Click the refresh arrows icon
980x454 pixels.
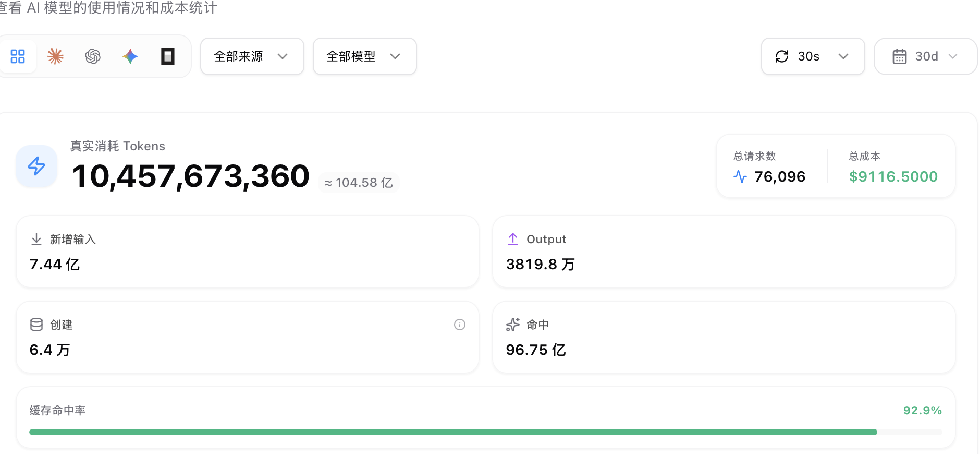coord(782,56)
